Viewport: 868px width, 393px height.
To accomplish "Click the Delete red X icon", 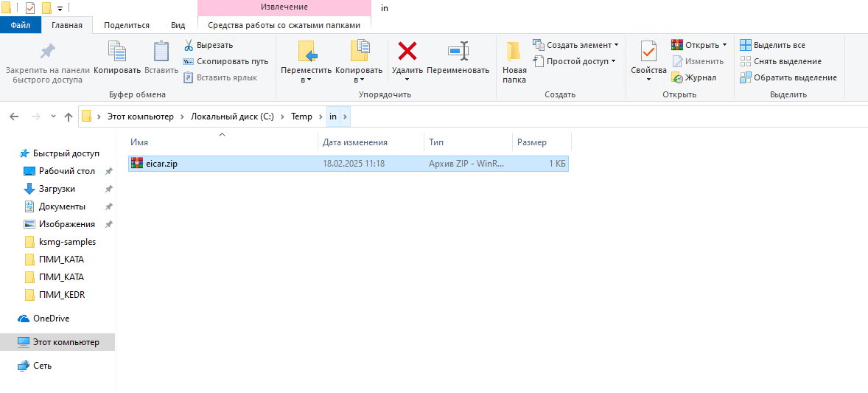I will click(407, 51).
